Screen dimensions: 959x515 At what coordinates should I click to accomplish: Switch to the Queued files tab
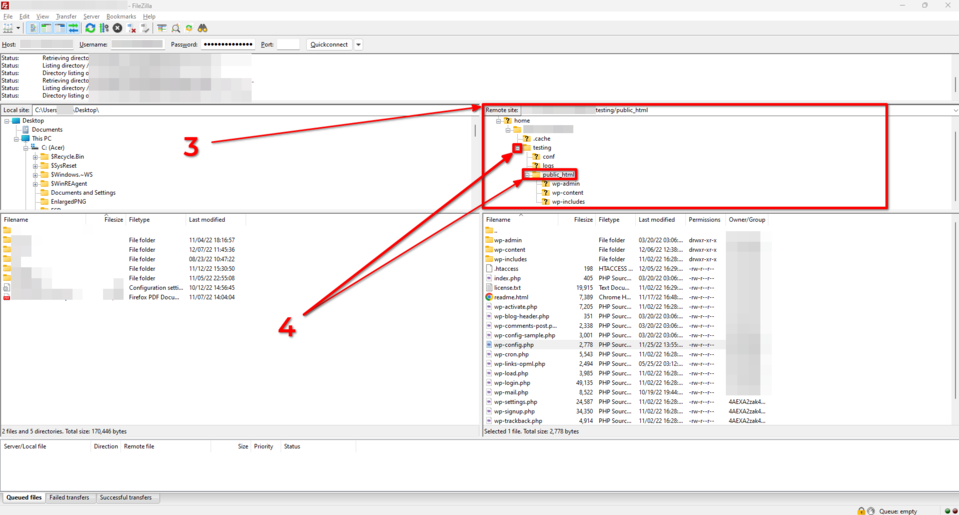pos(24,498)
